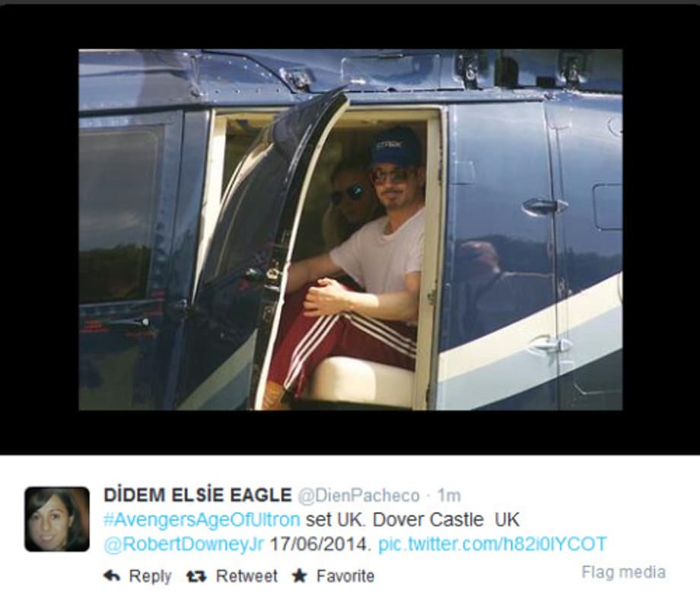Choose the Retweet text label

[x=247, y=576]
